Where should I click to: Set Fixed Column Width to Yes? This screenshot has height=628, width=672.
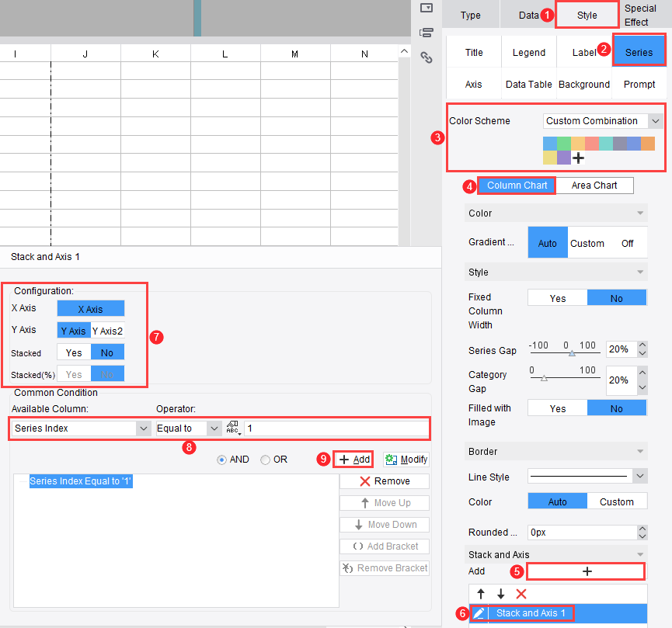point(557,298)
